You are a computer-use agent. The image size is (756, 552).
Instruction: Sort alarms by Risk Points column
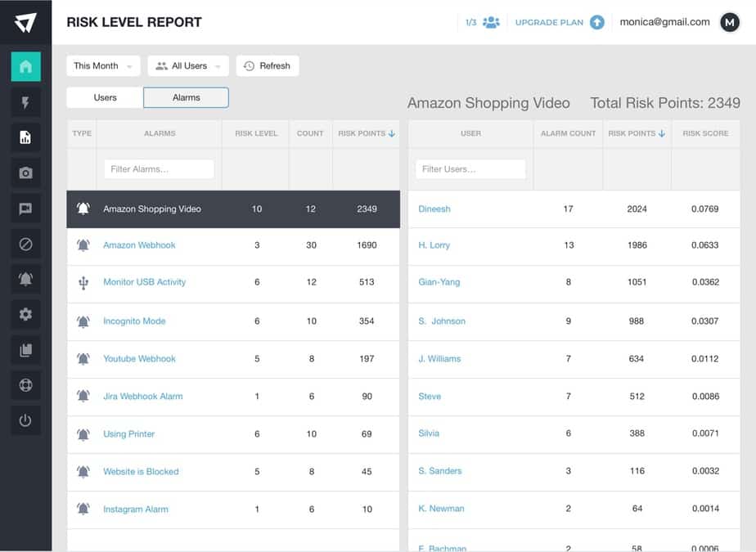pos(367,133)
